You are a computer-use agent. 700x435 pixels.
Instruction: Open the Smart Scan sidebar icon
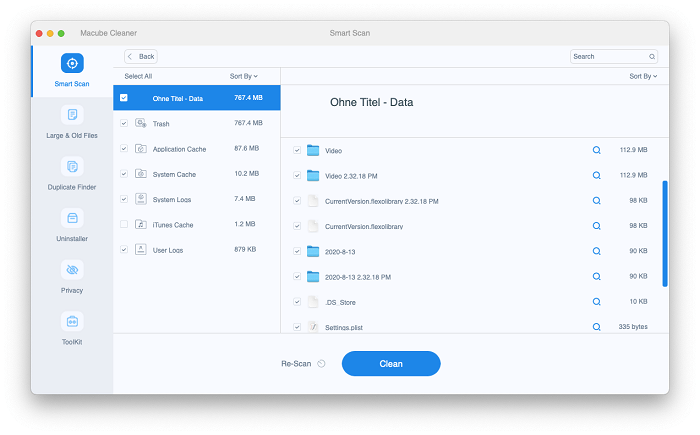(x=72, y=65)
